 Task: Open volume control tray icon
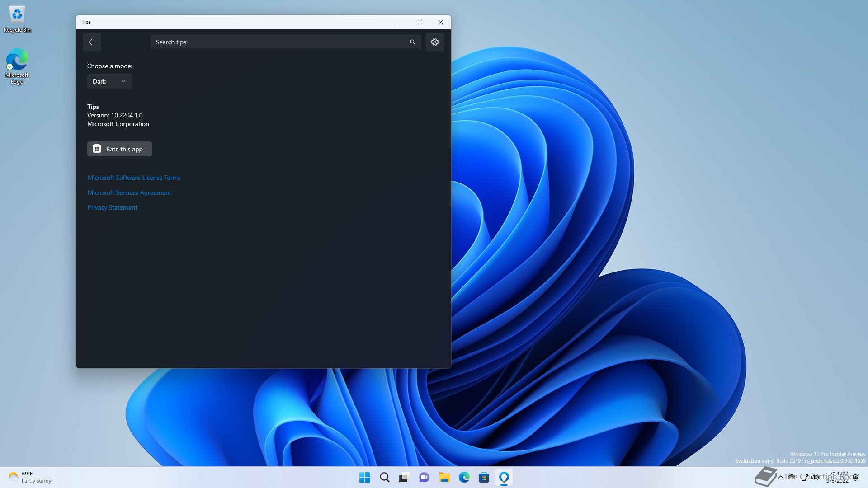point(815,477)
